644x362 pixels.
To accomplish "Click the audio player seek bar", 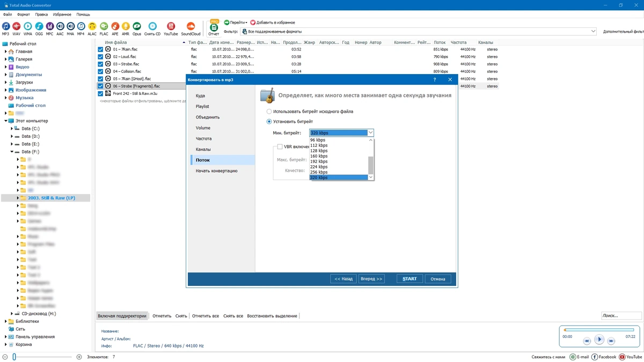I will (x=599, y=330).
